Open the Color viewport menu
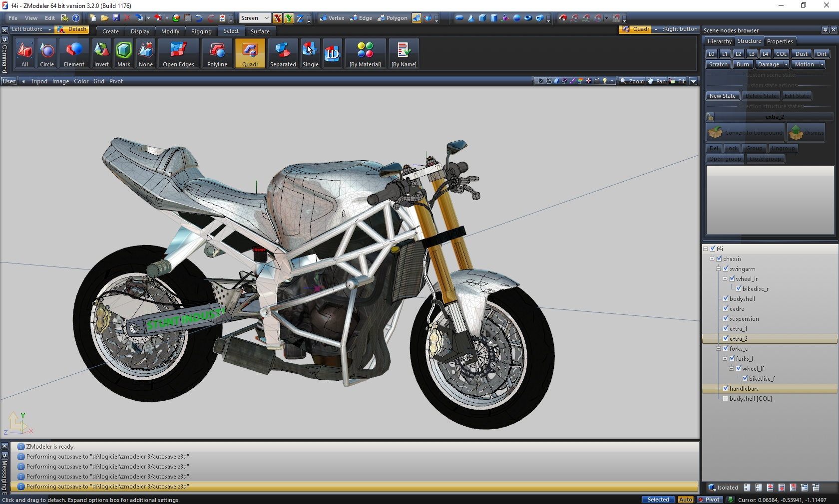Screen dimensions: 839x504 pyautogui.click(x=81, y=81)
